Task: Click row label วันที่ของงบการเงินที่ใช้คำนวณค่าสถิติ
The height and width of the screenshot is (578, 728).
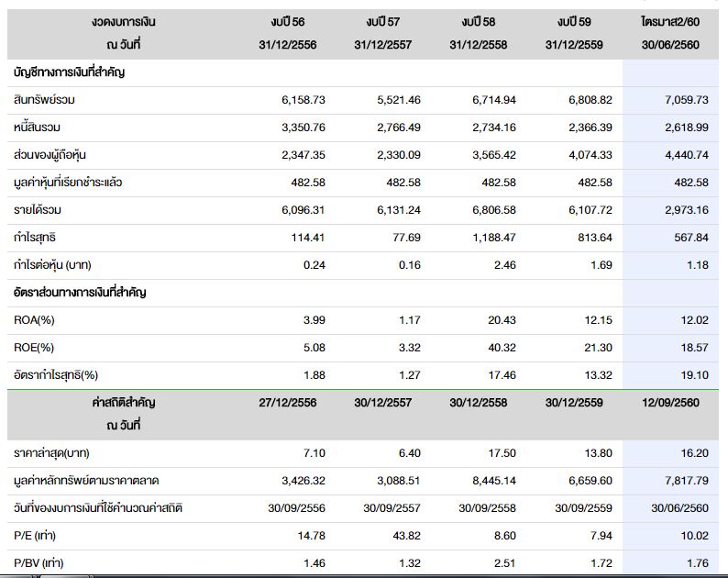Action: click(x=98, y=508)
